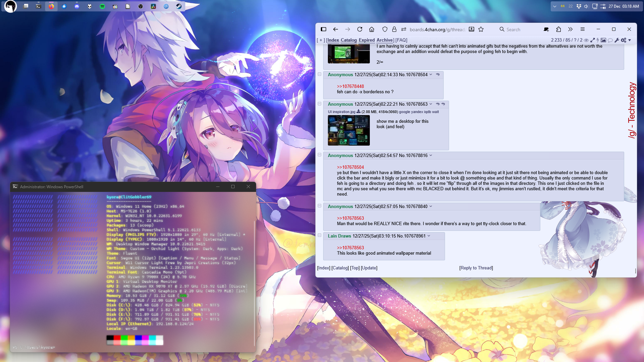Open qBittorrent from the taskbar
Image resolution: width=644 pixels, height=362 pixels.
166,6
